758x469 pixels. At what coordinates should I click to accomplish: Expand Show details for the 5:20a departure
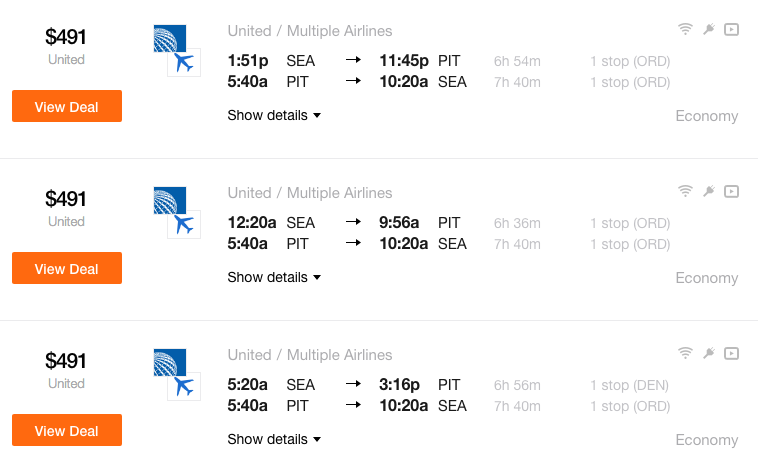click(x=274, y=439)
